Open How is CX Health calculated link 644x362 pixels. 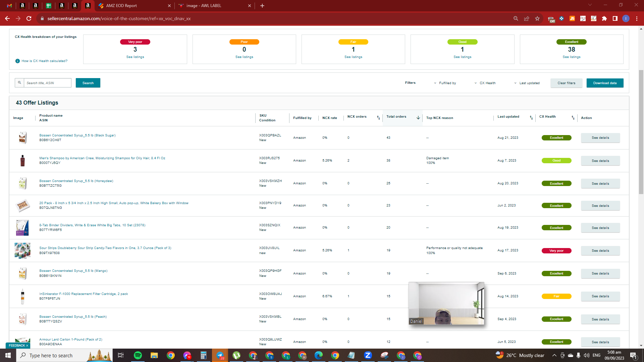point(45,61)
